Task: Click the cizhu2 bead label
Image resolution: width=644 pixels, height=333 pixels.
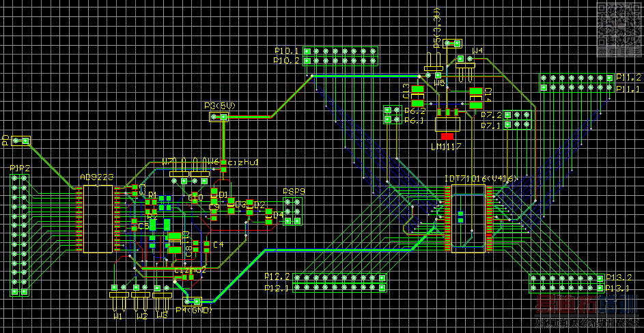Action: 190,271
